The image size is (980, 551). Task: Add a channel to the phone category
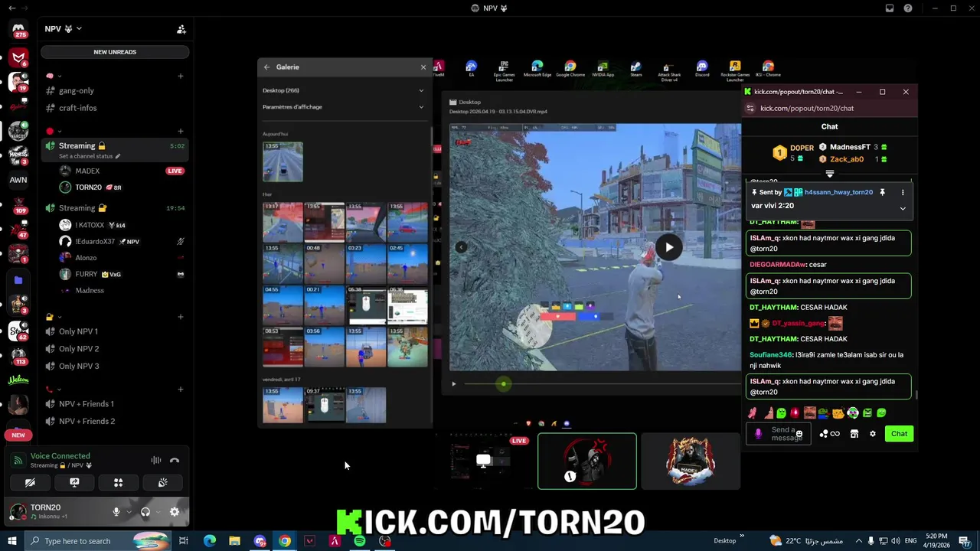181,390
